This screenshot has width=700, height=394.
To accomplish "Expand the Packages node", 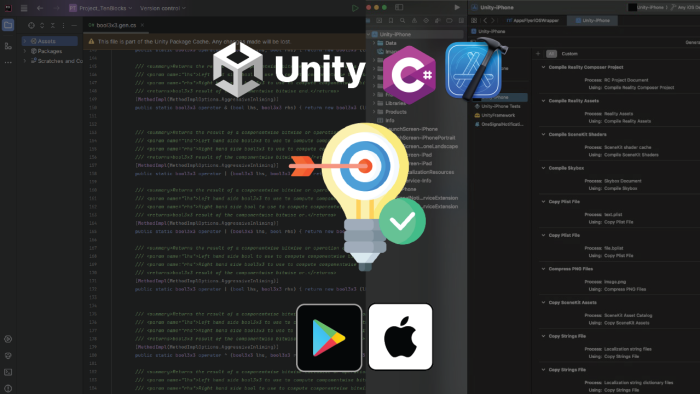I will click(25, 51).
